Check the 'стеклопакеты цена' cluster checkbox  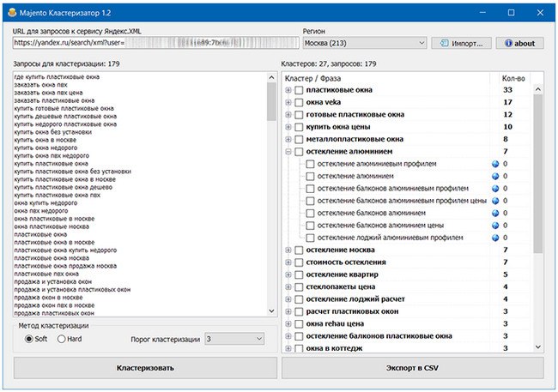coord(299,287)
